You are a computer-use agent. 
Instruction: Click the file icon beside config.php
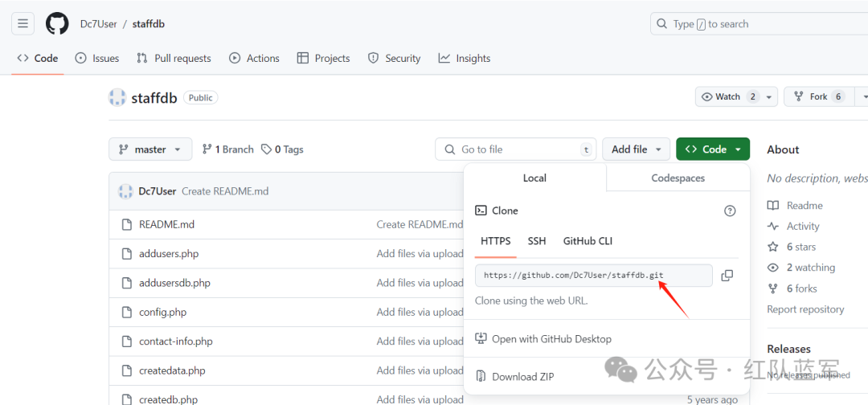point(127,312)
